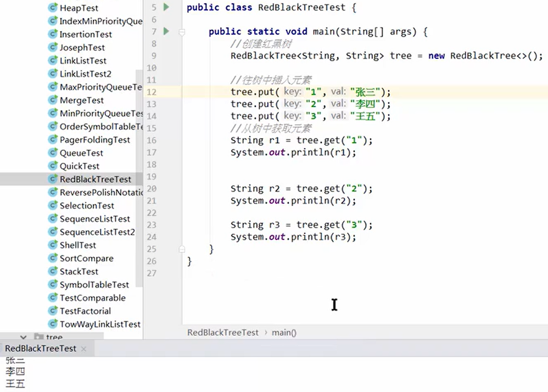The width and height of the screenshot is (548, 392).
Task: Open TestFactorial class
Action: (85, 311)
